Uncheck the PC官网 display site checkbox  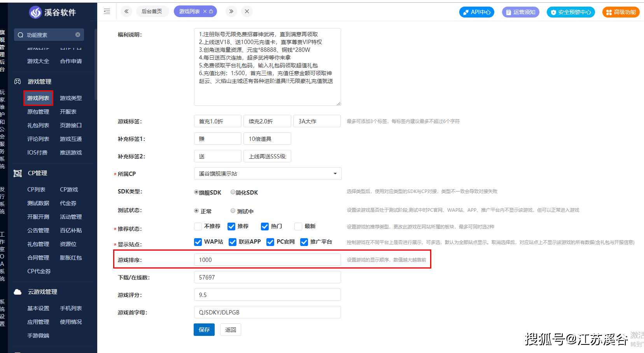[x=270, y=242]
